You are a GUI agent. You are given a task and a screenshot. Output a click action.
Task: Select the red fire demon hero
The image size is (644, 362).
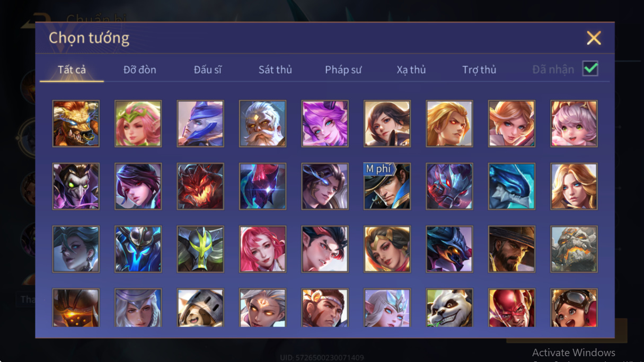[200, 186]
